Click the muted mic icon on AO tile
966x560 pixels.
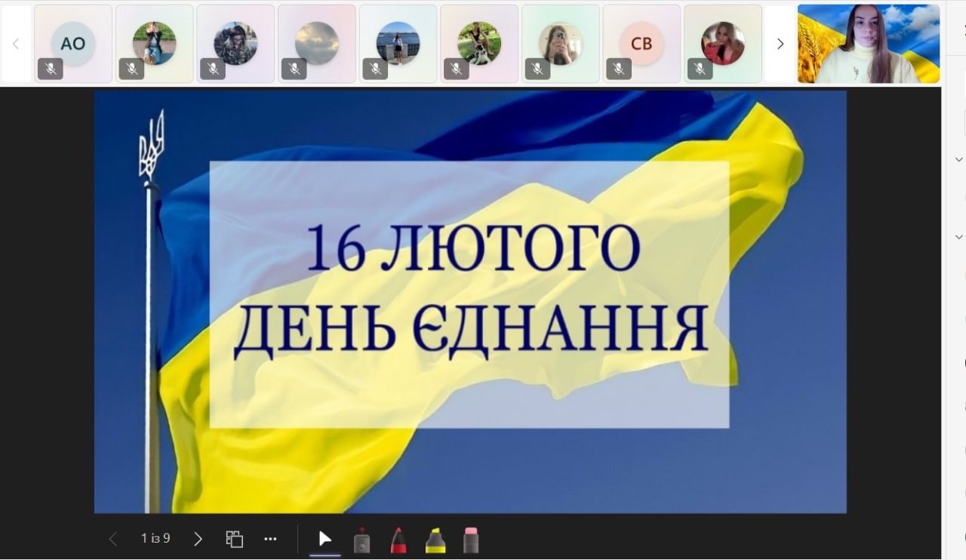click(51, 69)
